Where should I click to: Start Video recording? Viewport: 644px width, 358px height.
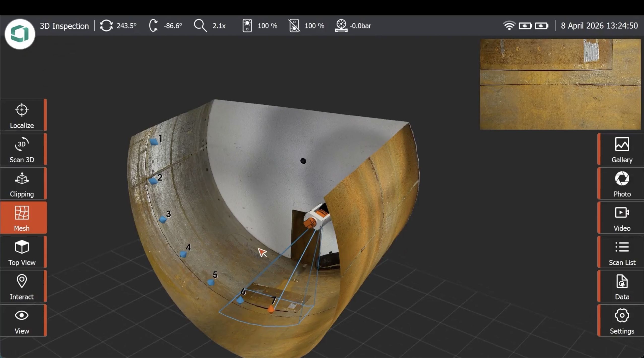[621, 217]
